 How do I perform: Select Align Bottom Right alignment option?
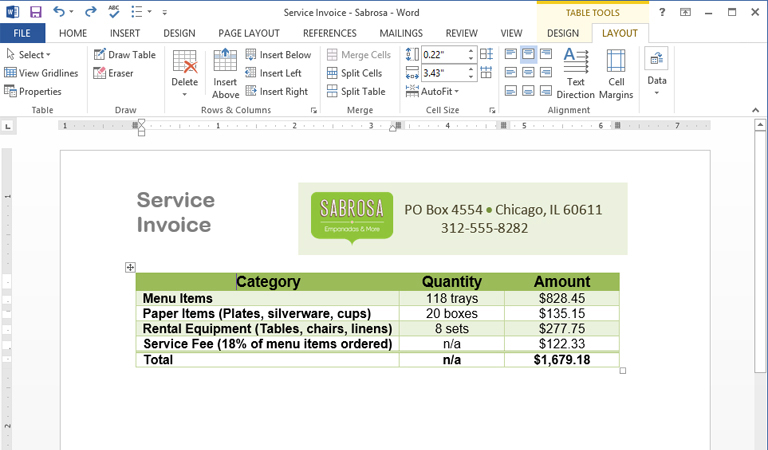click(x=545, y=91)
